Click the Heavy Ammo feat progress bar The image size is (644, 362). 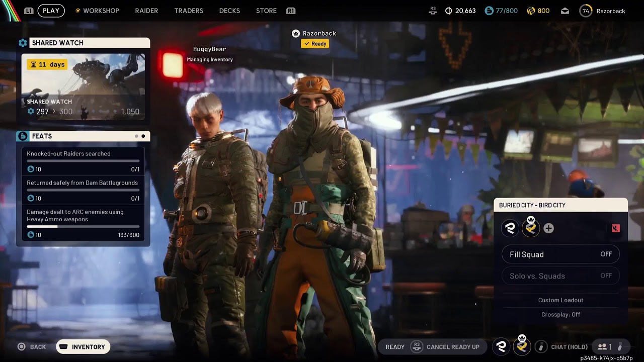[x=83, y=226]
